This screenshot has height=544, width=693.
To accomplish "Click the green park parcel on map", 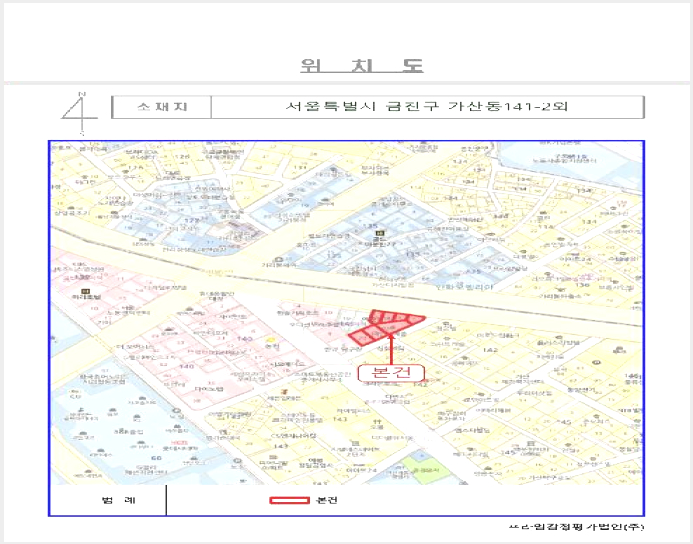I will 426,469.
